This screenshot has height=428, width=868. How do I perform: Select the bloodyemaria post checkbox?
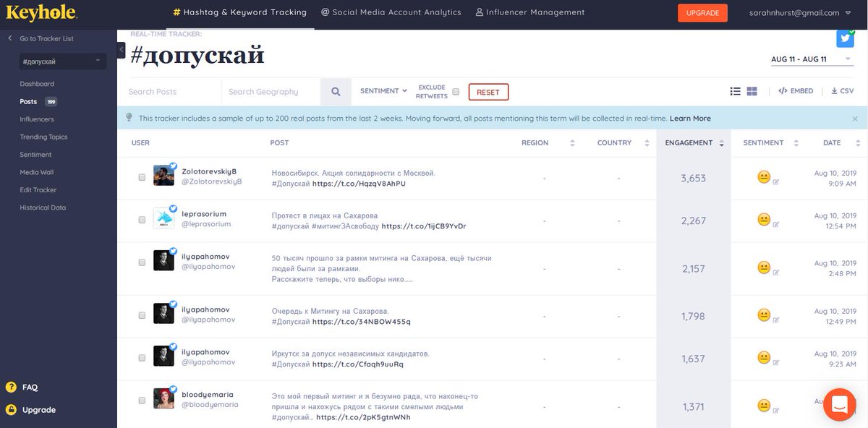tap(142, 400)
